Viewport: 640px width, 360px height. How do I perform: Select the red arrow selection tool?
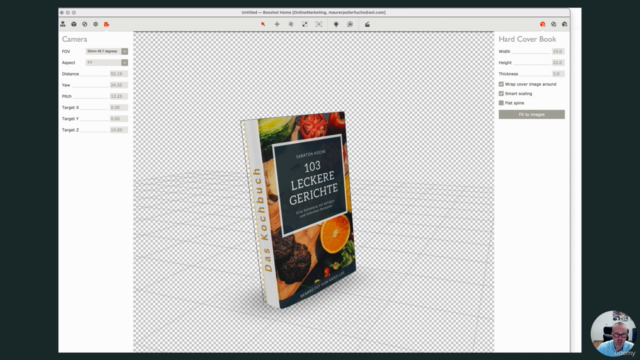click(263, 24)
